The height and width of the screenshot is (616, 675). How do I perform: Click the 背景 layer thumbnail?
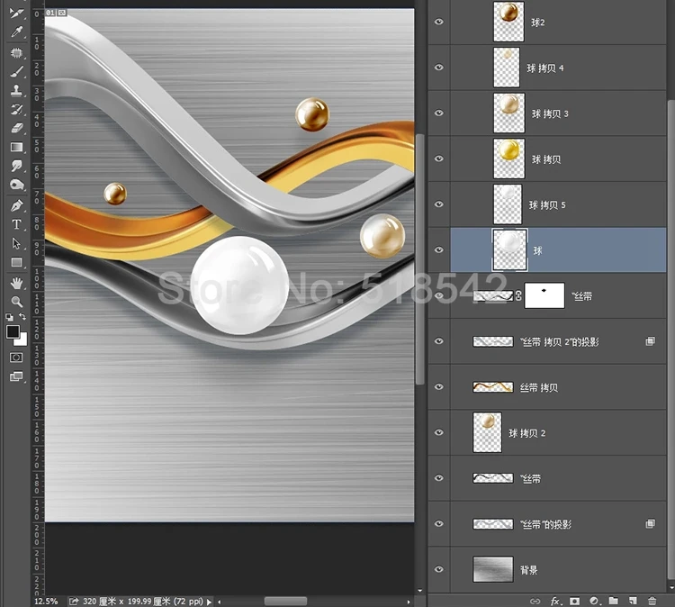493,569
